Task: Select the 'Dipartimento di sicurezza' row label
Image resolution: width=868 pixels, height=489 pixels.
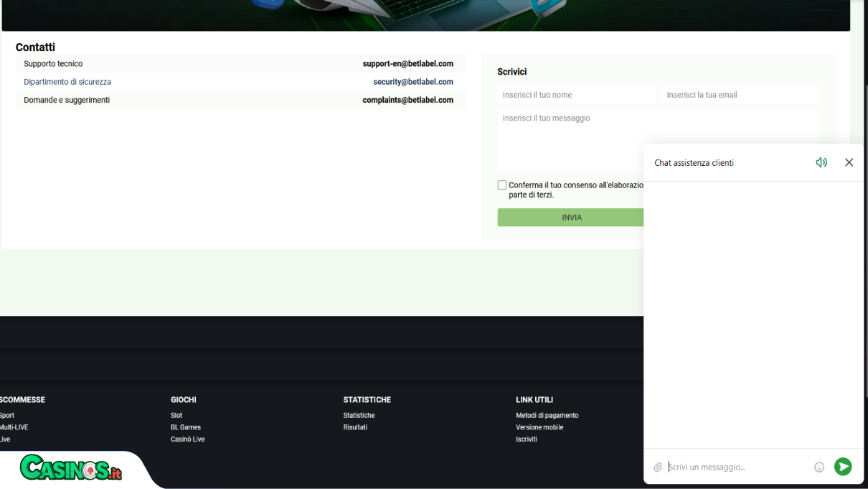Action: click(67, 82)
